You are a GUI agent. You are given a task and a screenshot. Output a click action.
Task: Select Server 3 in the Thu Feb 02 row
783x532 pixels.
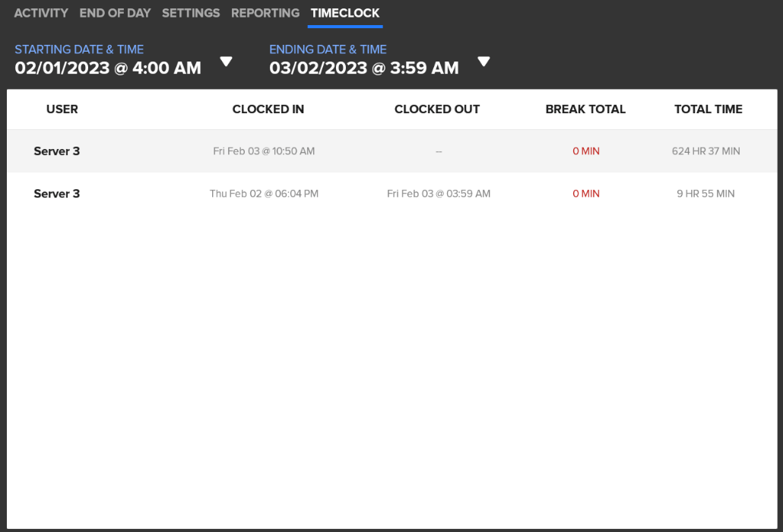click(57, 194)
